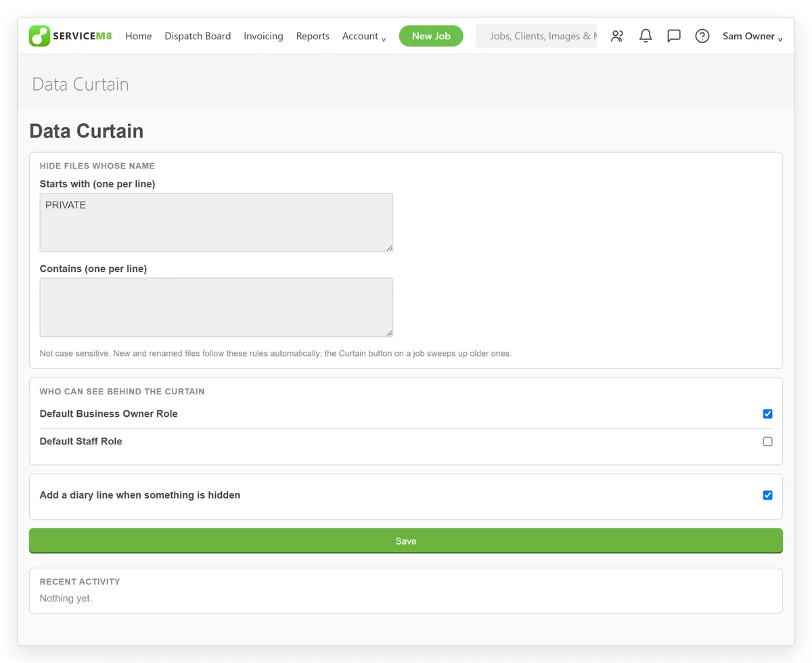The image size is (812, 663).
Task: Click the 'Default Staff Role' label
Action: coord(81,441)
